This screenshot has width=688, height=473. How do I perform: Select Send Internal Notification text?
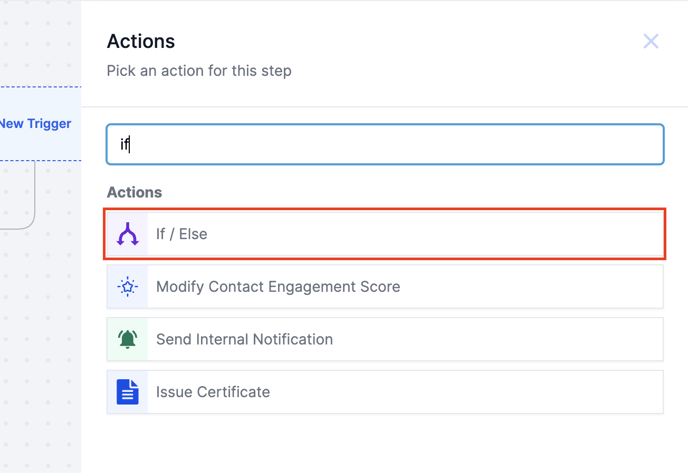(x=244, y=340)
